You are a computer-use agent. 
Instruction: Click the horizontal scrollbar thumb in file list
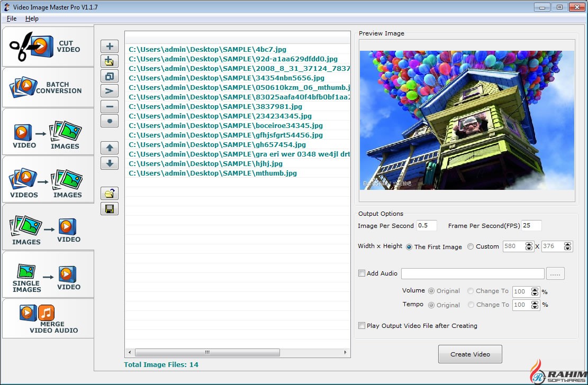[x=207, y=352]
